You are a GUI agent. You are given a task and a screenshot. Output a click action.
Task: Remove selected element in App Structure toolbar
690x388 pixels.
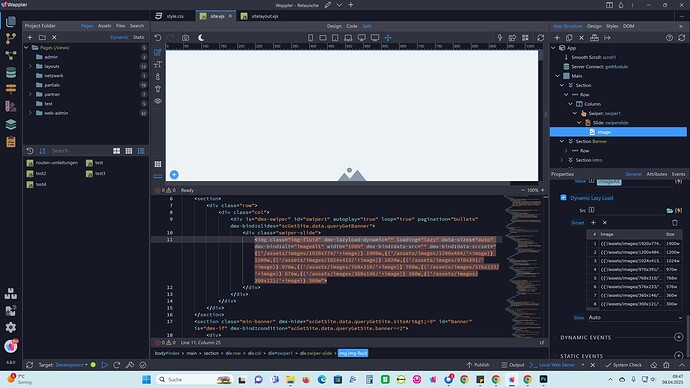point(581,38)
